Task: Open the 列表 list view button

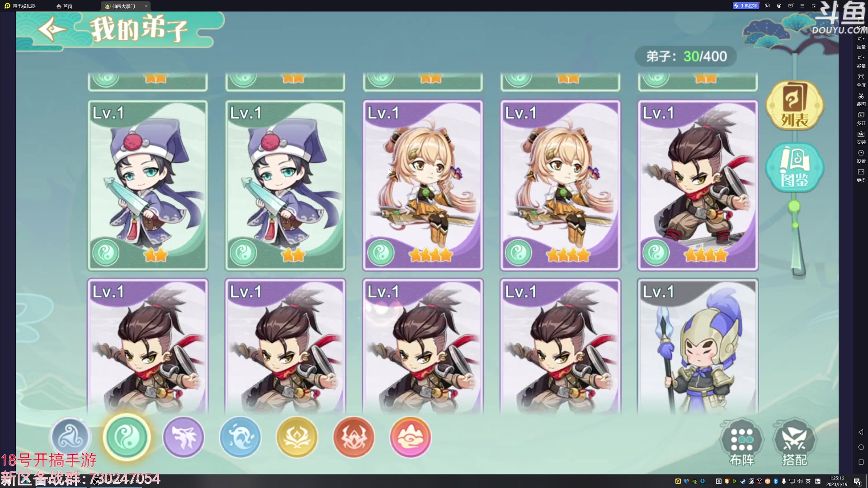Action: tap(794, 105)
